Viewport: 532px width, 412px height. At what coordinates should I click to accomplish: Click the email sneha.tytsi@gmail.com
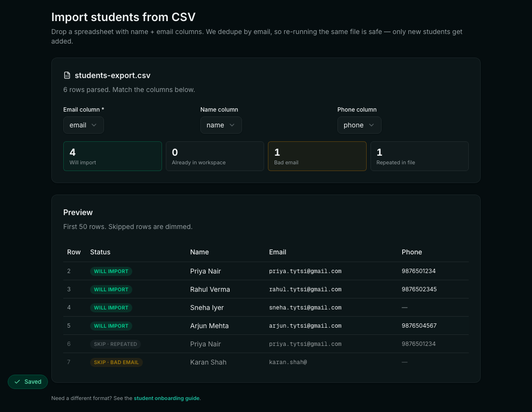305,308
